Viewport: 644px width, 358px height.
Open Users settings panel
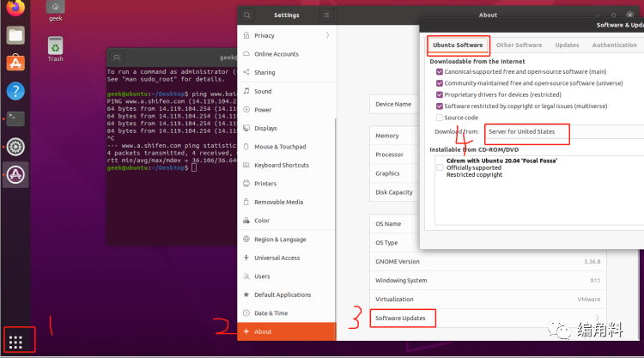[x=286, y=276]
